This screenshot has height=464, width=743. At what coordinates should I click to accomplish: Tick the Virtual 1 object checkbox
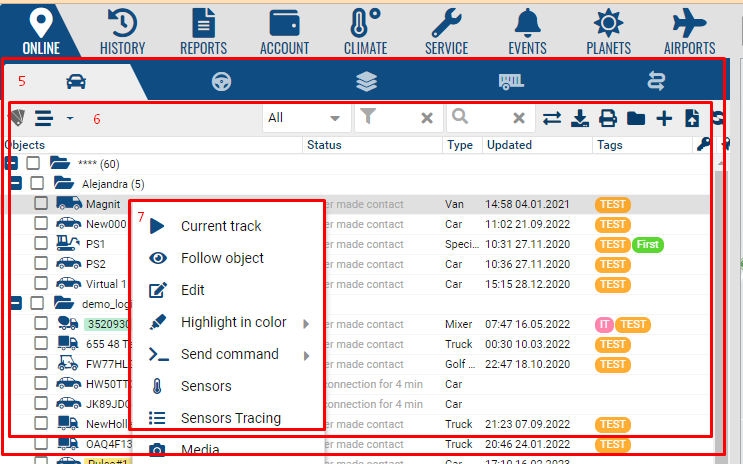[41, 283]
